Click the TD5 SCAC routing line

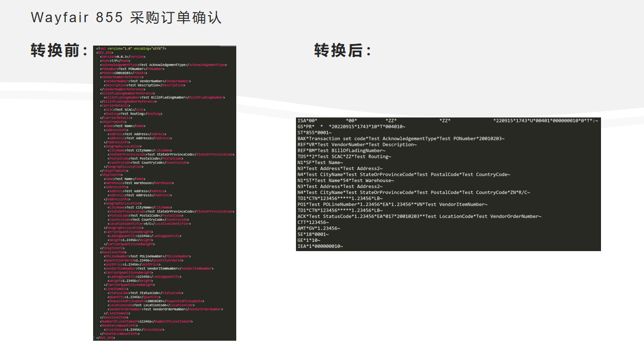(344, 157)
